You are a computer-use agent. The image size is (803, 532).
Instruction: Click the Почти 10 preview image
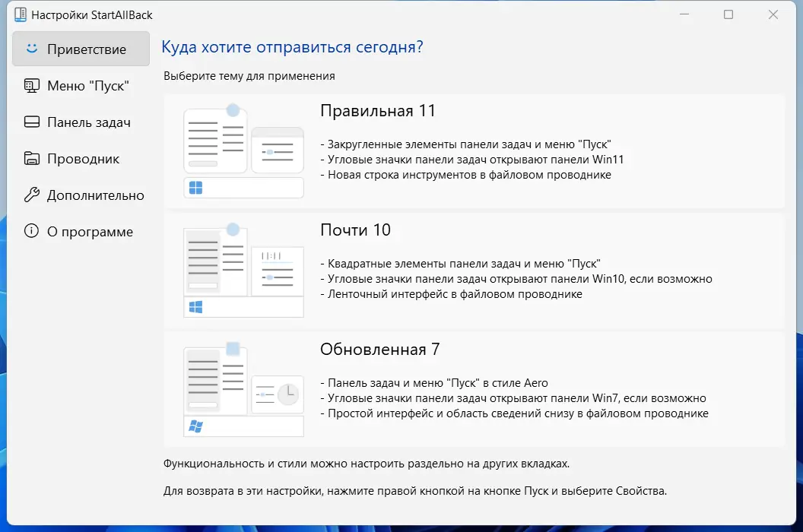point(243,269)
